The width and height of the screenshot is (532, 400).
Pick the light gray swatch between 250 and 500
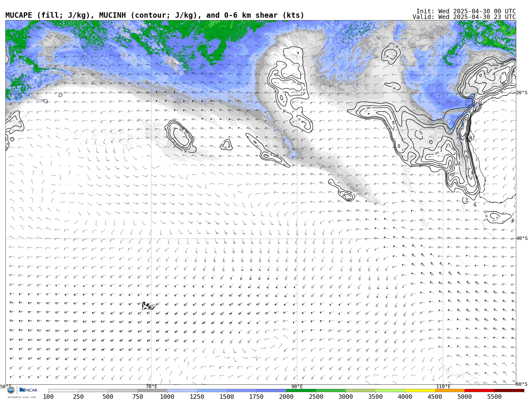(93, 391)
